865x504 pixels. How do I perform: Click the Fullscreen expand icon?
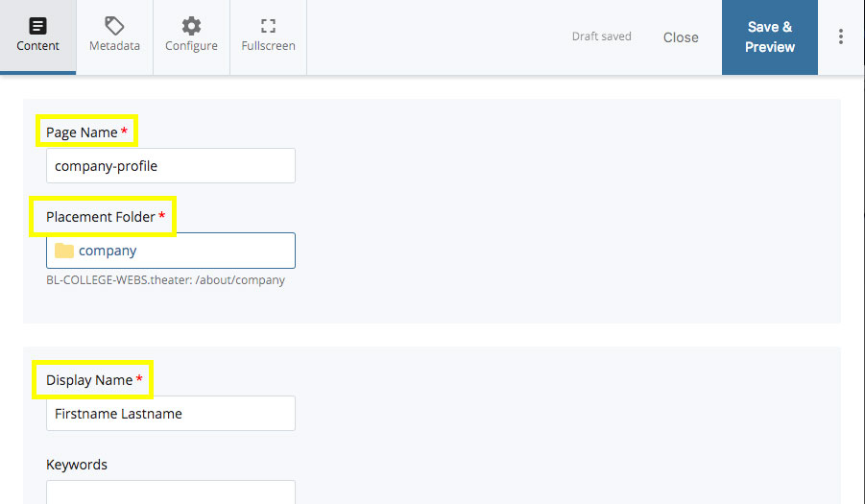click(x=268, y=25)
